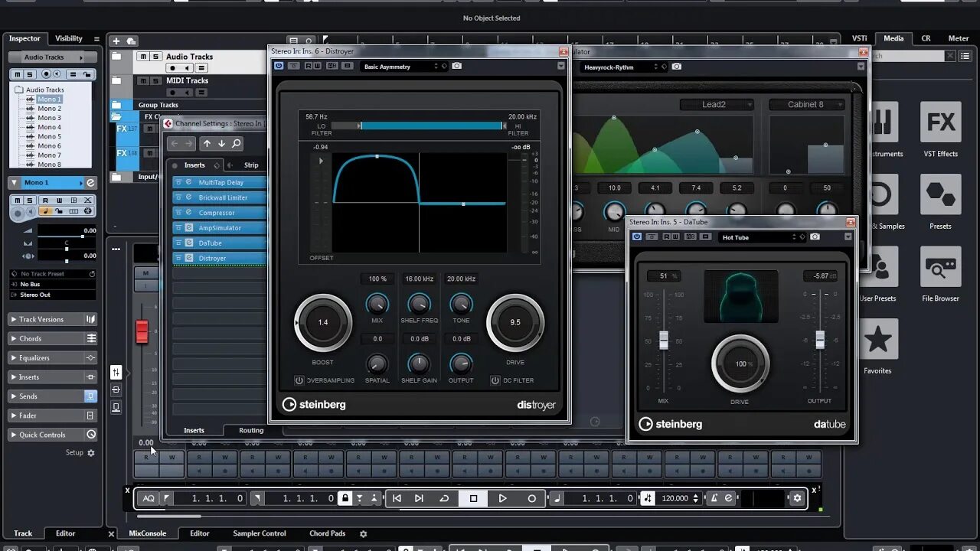This screenshot has width=980, height=551.
Task: Jump to the previous marker in the transport
Action: (397, 498)
